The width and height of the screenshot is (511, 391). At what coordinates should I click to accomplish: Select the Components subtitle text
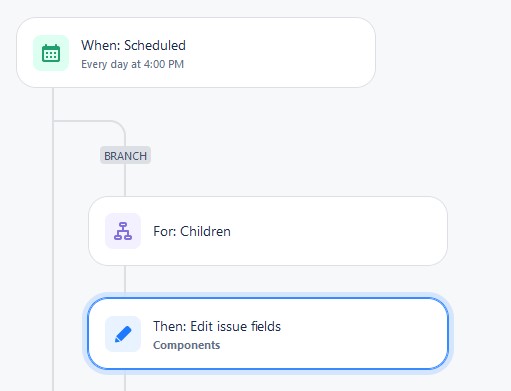point(186,345)
